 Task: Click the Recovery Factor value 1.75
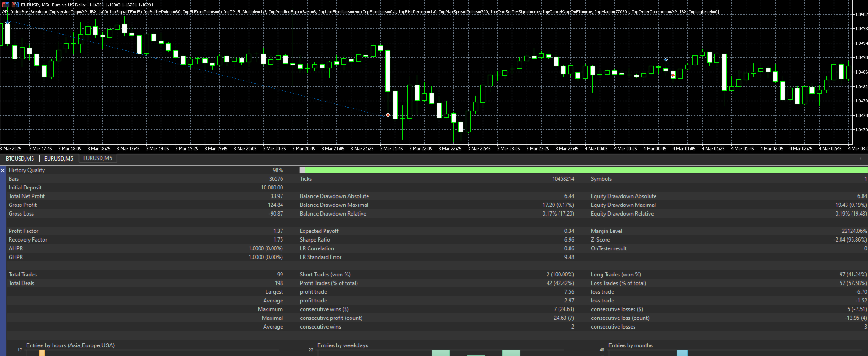tap(278, 240)
